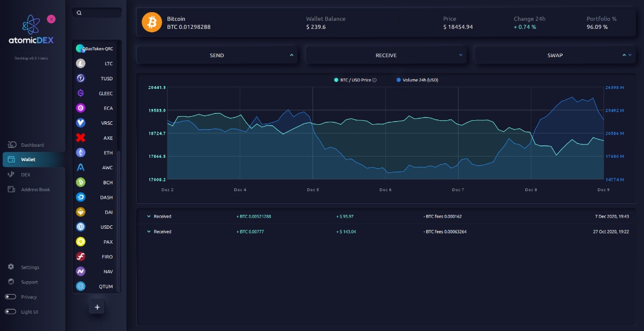
Task: Click the RECEIVE button
Action: [x=386, y=55]
